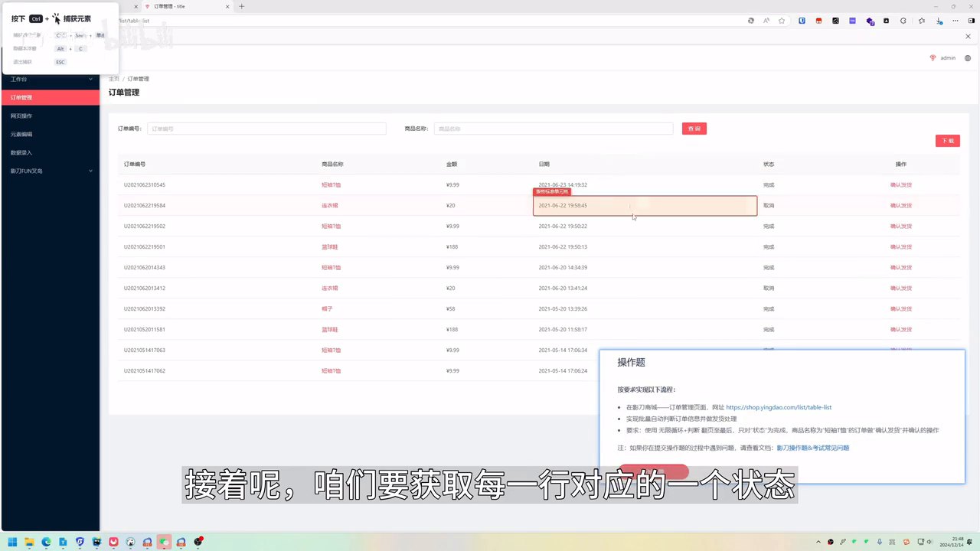Open the browser settings and more menu
The height and width of the screenshot is (551, 980).
955,21
